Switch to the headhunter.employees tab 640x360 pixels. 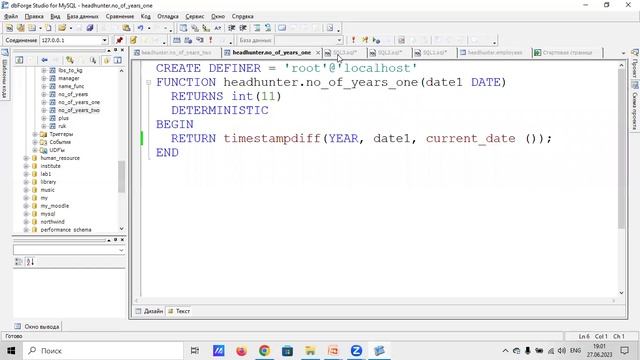494,53
